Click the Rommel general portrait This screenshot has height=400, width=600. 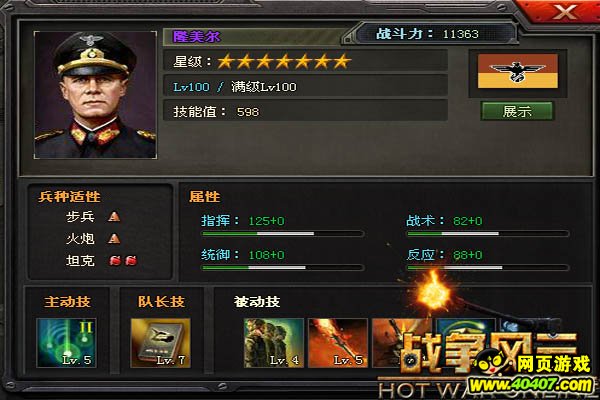coord(95,95)
